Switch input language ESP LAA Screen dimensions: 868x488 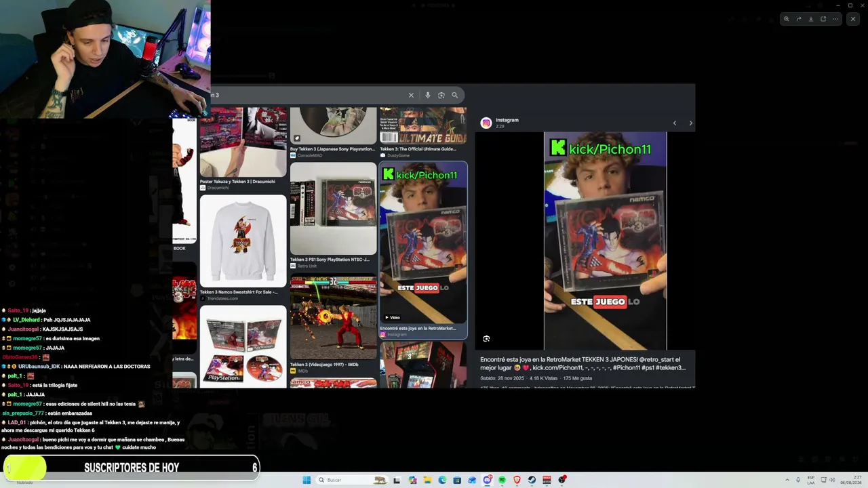point(811,480)
